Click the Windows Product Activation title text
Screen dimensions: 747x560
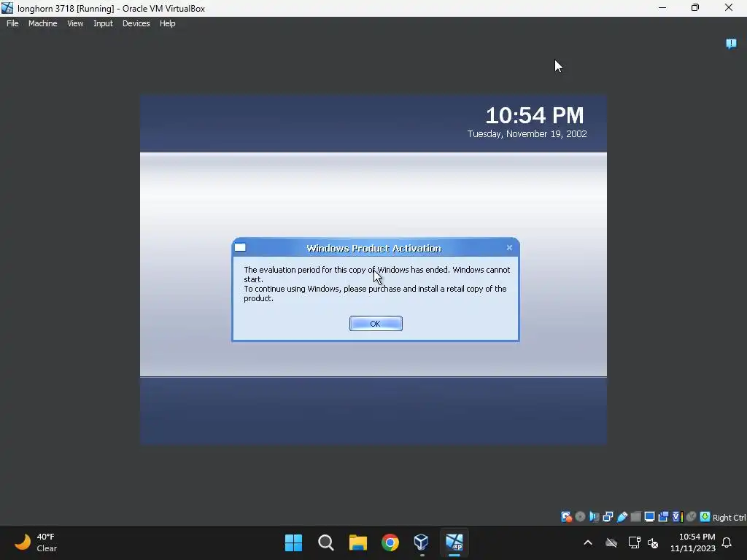(x=374, y=248)
